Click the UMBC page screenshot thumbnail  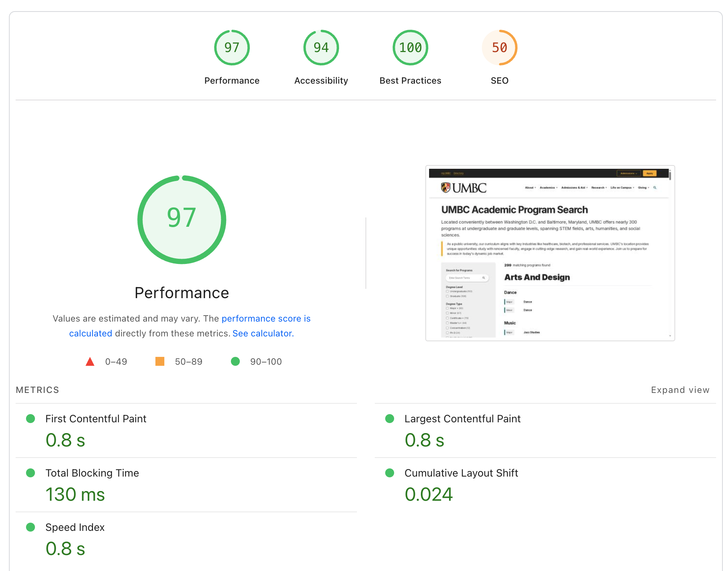[550, 253]
